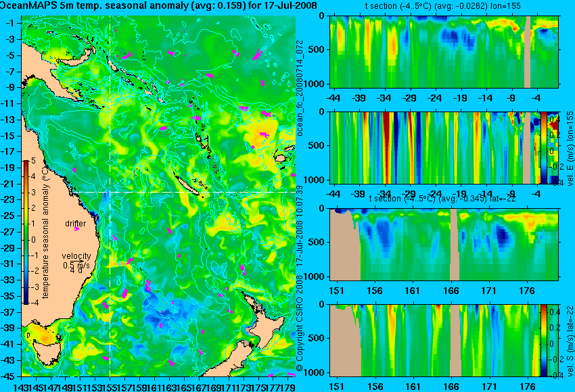
Task: Click the vel. S velocity color bar
Action: coord(544,341)
